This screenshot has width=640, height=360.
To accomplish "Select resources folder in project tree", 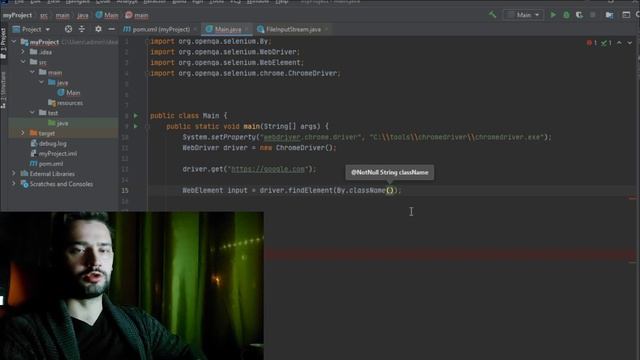I will tap(65, 103).
